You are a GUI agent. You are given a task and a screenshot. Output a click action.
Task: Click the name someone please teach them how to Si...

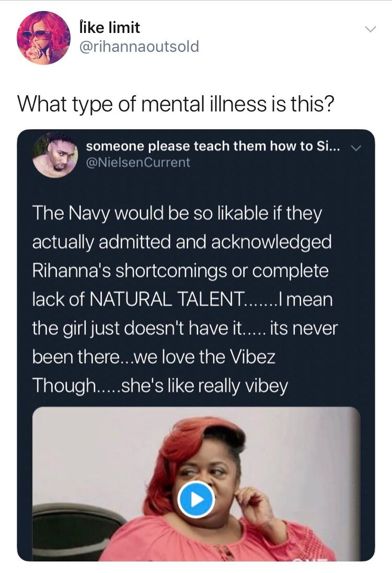point(213,146)
